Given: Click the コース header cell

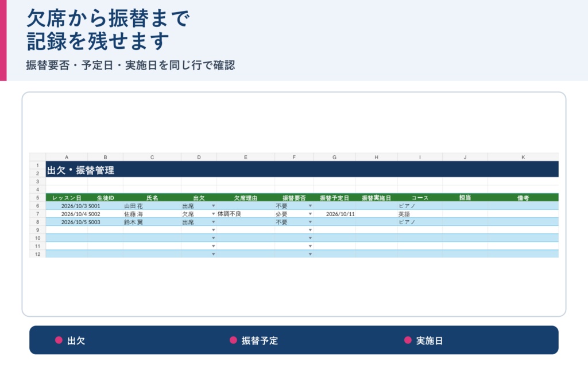Looking at the screenshot, I should pos(420,198).
